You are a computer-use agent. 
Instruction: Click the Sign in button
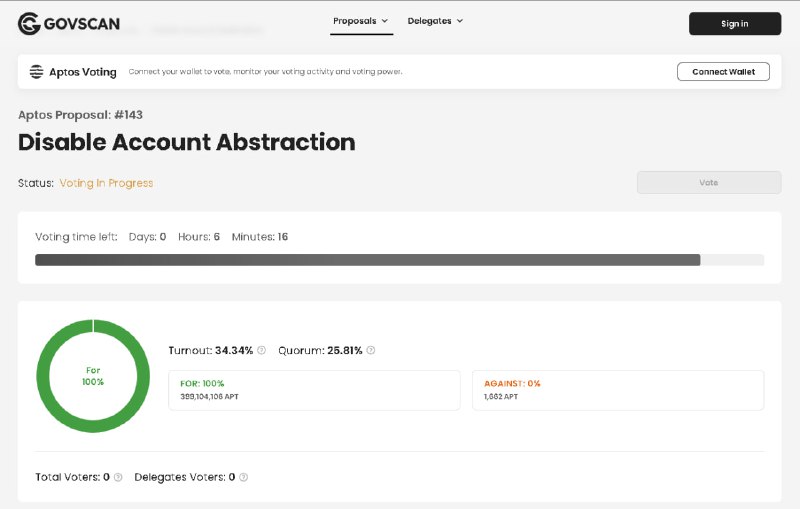tap(735, 23)
